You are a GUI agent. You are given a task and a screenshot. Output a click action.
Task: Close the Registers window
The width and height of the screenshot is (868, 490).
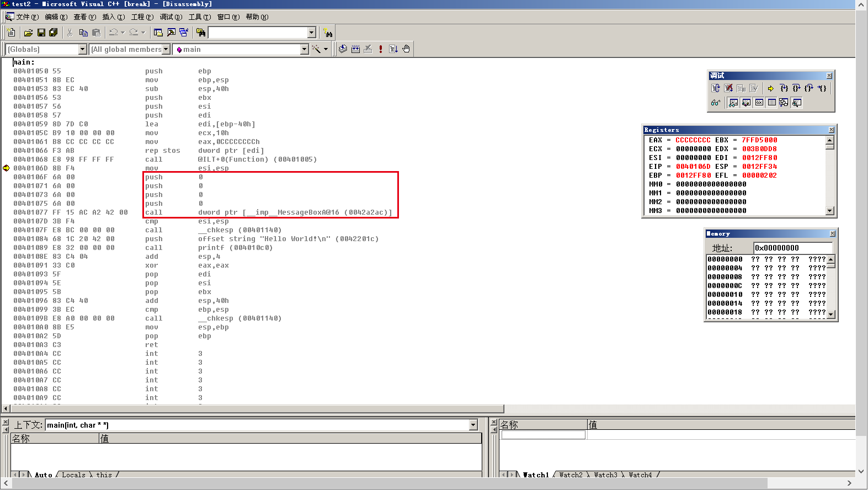[832, 130]
